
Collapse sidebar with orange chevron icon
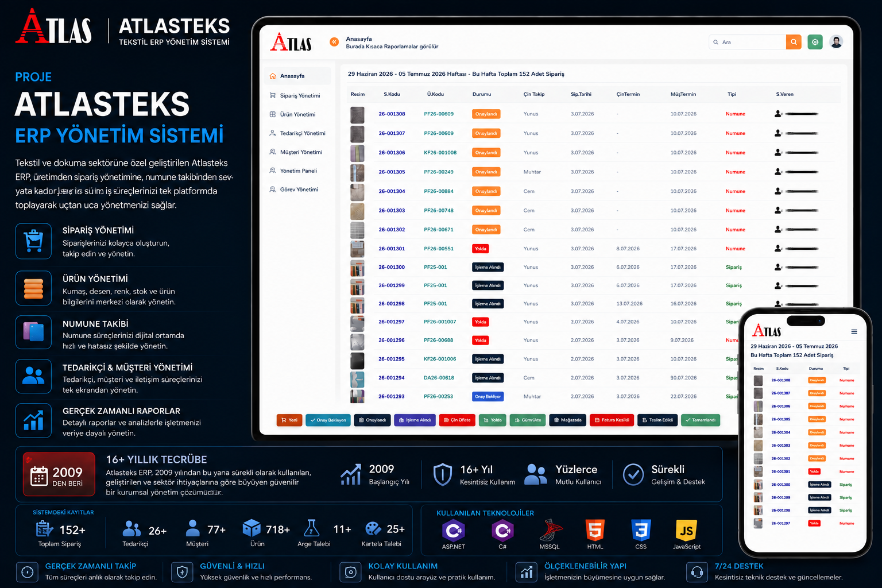coord(334,42)
